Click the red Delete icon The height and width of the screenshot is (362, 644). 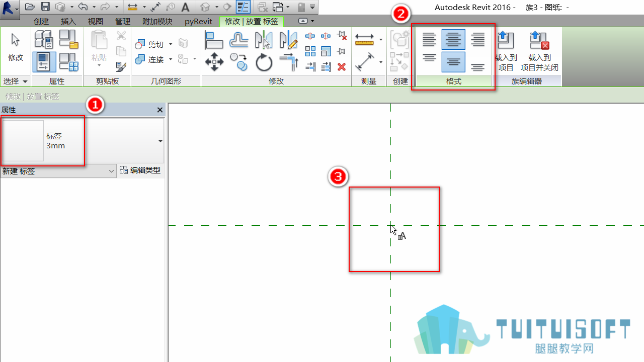click(x=342, y=66)
